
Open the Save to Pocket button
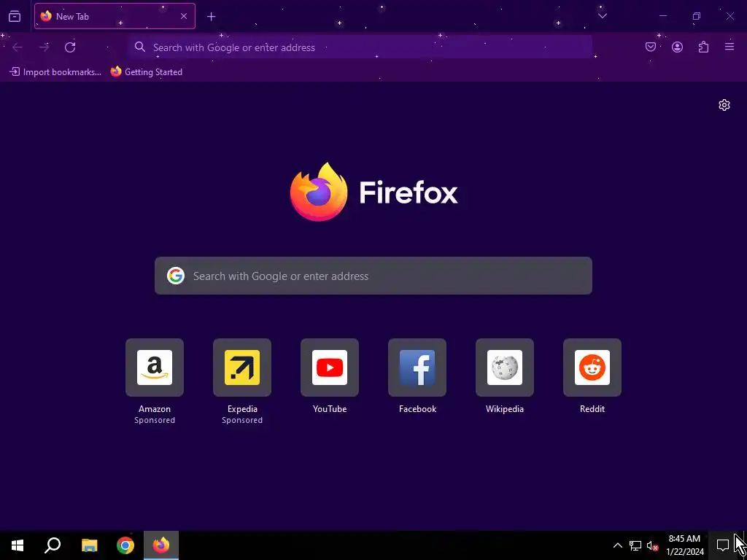coord(651,47)
